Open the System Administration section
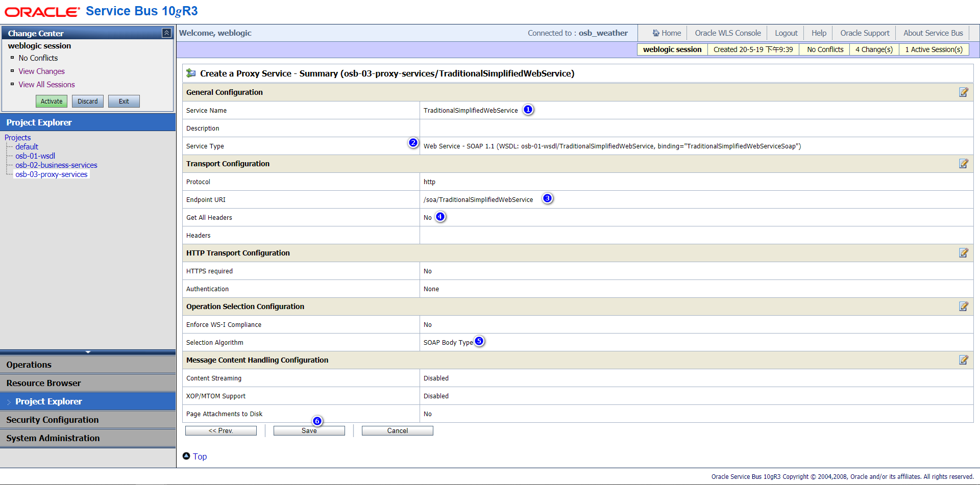The image size is (980, 485). tap(88, 438)
